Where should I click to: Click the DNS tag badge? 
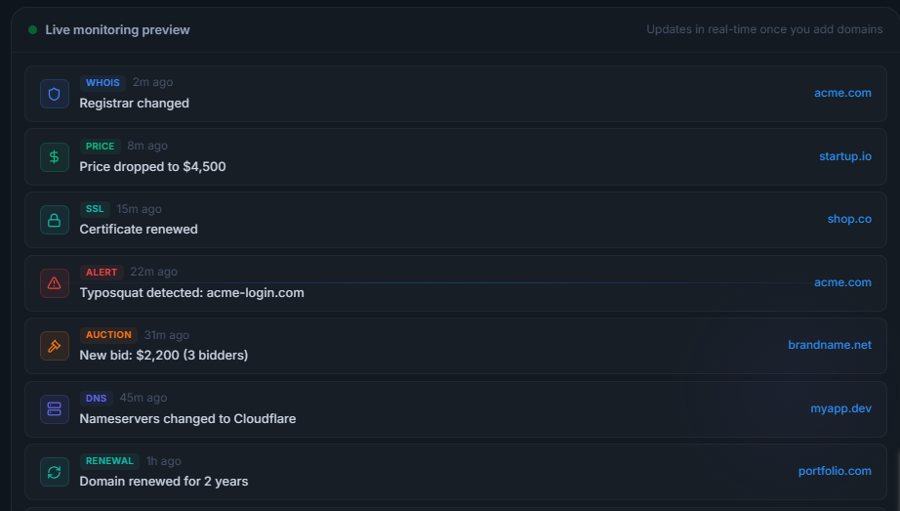click(96, 398)
